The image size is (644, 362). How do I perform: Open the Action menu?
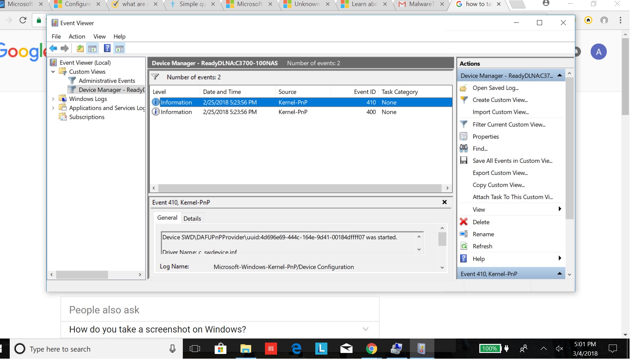point(77,37)
